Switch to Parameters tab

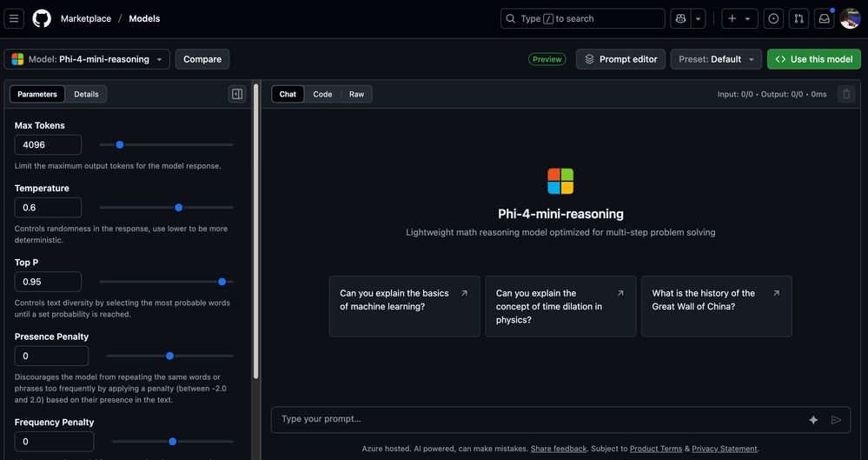click(37, 94)
